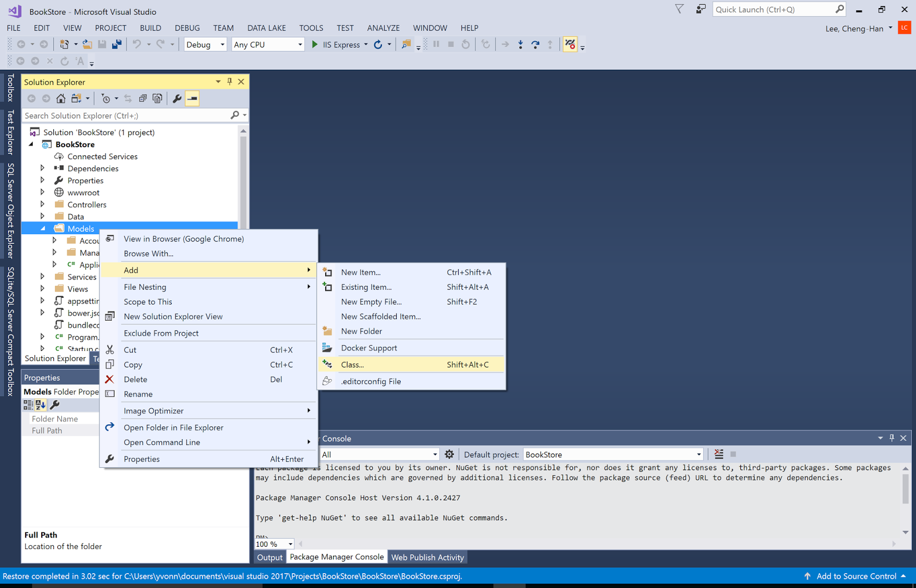Click the IIS Express run button label

pos(341,45)
